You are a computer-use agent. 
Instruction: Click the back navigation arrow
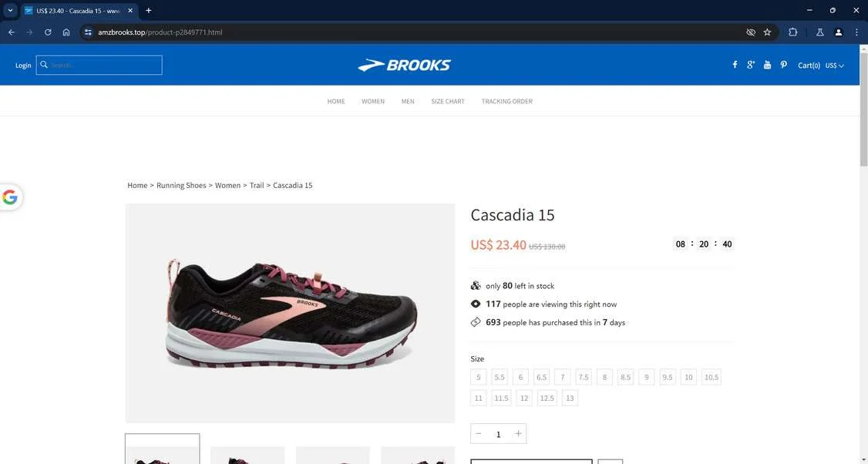pyautogui.click(x=12, y=32)
